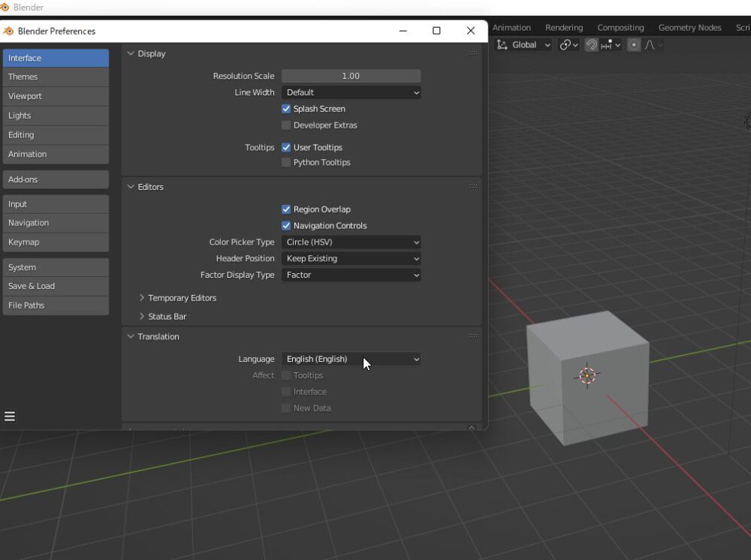Enable Developer Extras checkbox
The height and width of the screenshot is (560, 751).
(286, 125)
